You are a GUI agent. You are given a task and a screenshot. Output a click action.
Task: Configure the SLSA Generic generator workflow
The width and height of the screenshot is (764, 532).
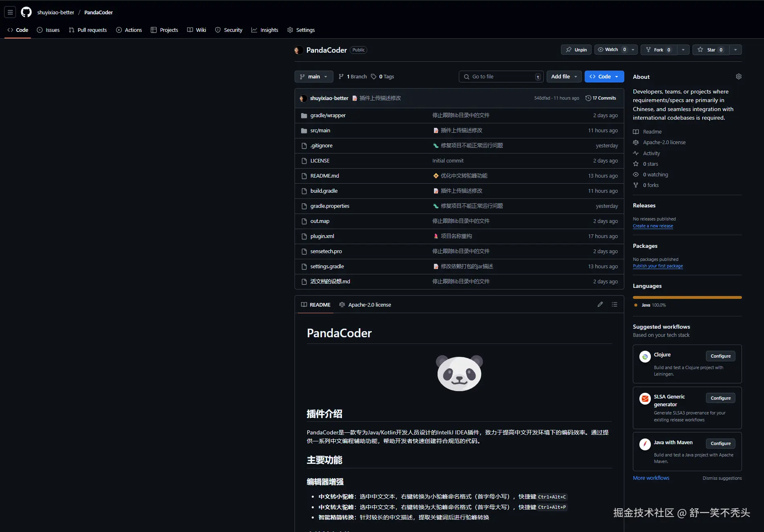pyautogui.click(x=721, y=398)
